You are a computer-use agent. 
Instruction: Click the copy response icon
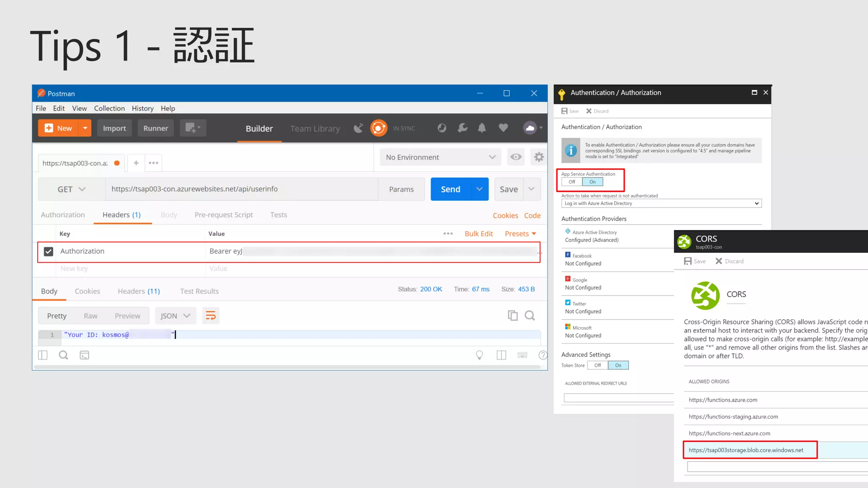click(x=512, y=316)
